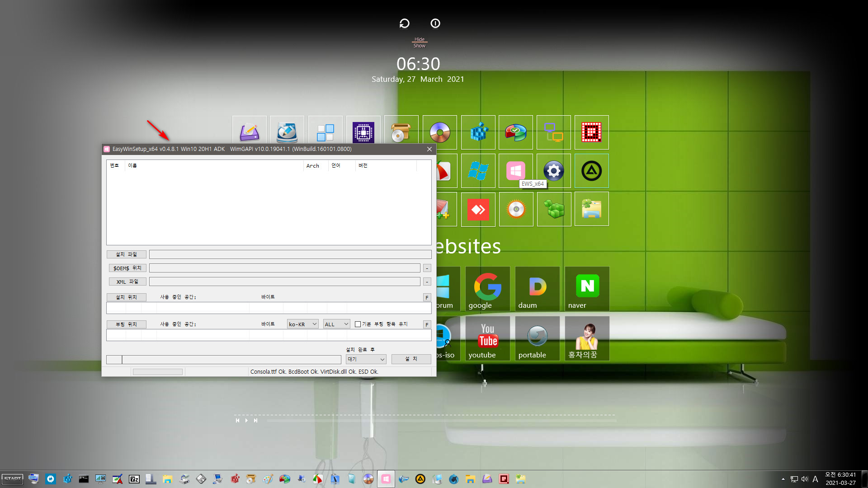Open the blue Windows flag tile
The width and height of the screenshot is (868, 488).
(x=478, y=171)
